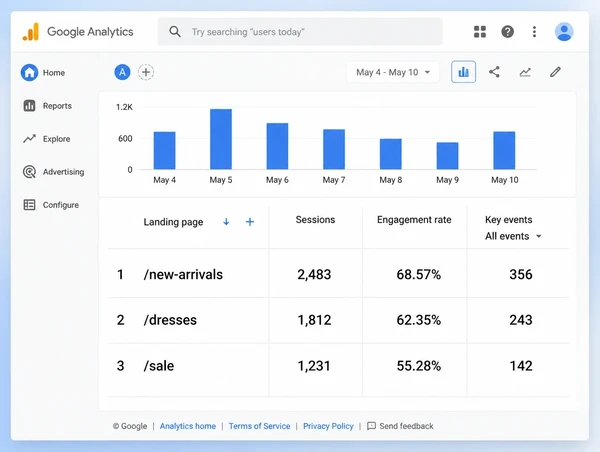Click the Engagement rate column header

(414, 220)
